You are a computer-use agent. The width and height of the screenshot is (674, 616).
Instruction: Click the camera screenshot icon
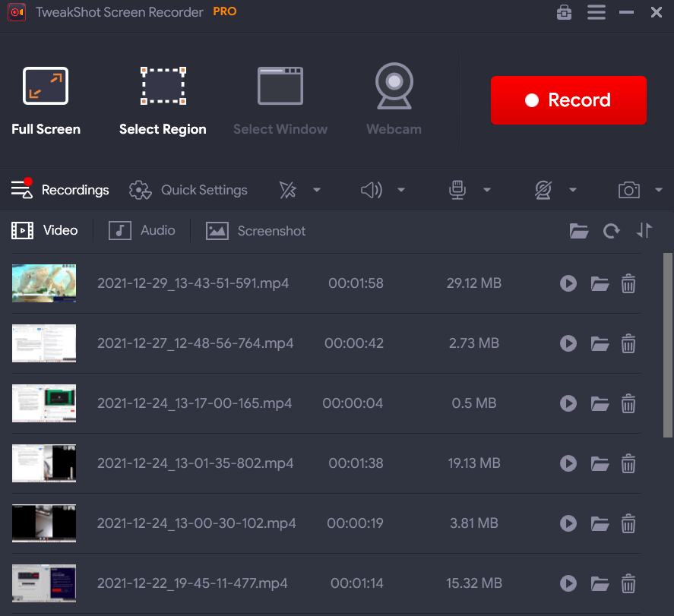point(629,190)
